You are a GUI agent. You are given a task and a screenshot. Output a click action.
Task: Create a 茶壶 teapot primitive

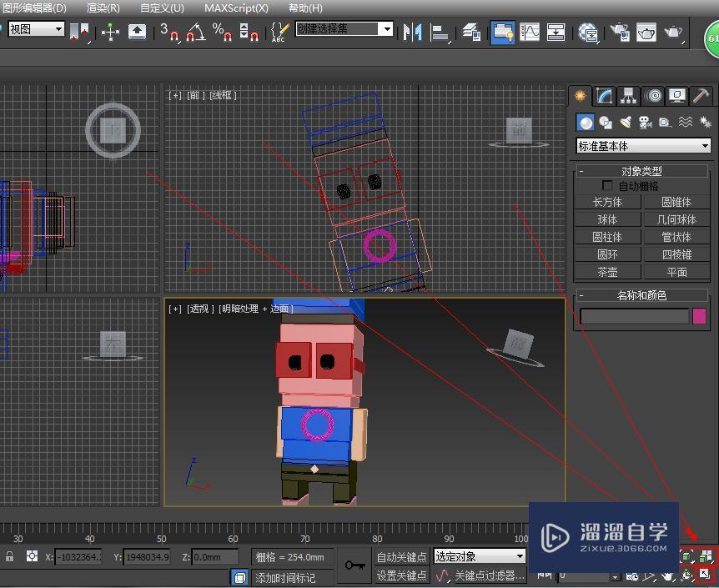tap(607, 271)
